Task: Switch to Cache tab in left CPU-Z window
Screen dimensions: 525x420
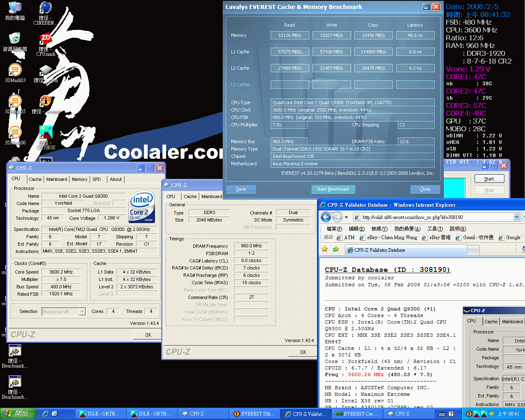Action: tap(35, 179)
